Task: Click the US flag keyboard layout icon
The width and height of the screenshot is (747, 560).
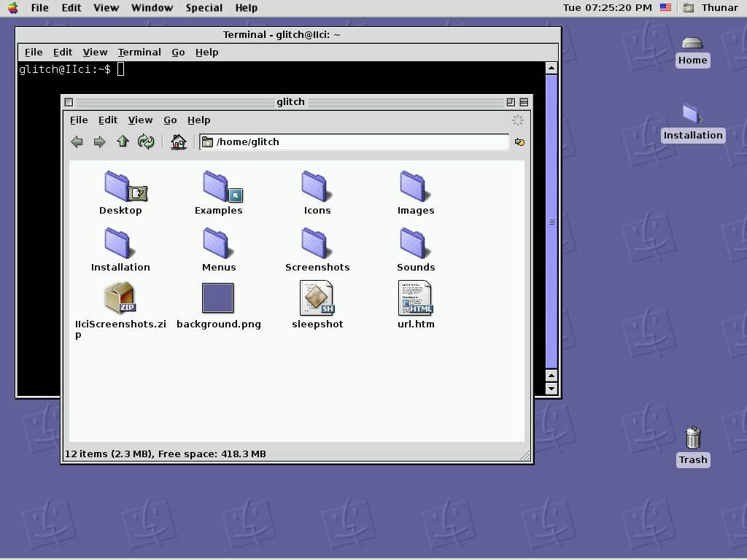Action: point(665,7)
